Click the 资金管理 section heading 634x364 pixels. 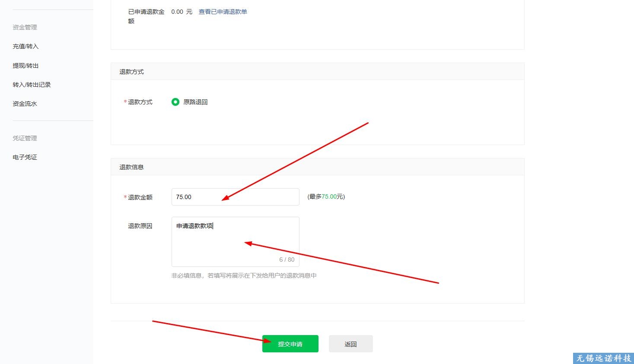tap(25, 27)
